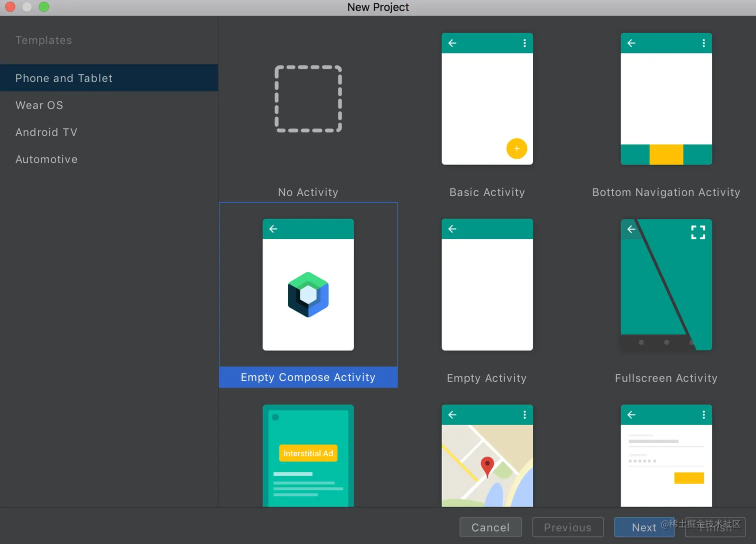
Task: Click the Previous button
Action: coord(568,527)
